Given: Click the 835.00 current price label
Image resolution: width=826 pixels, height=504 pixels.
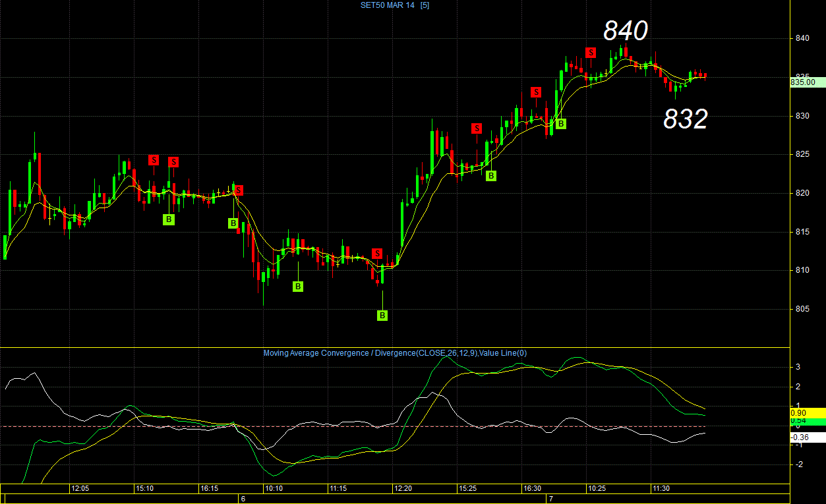Looking at the screenshot, I should [803, 82].
